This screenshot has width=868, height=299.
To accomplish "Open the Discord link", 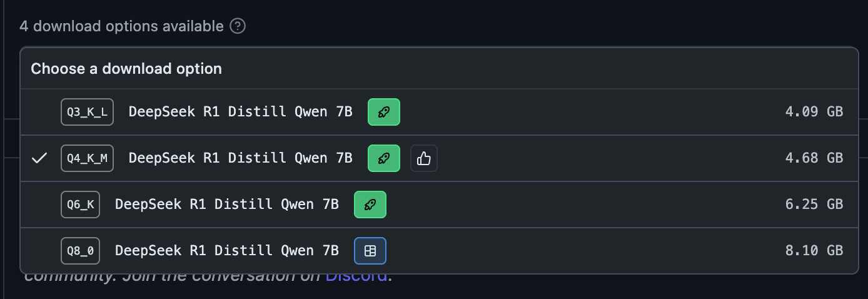I will pos(356,276).
